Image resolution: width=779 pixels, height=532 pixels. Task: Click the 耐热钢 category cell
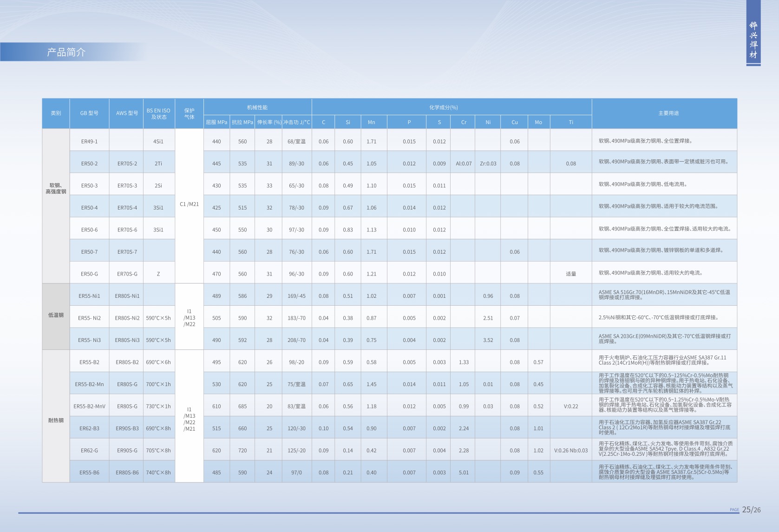point(56,420)
